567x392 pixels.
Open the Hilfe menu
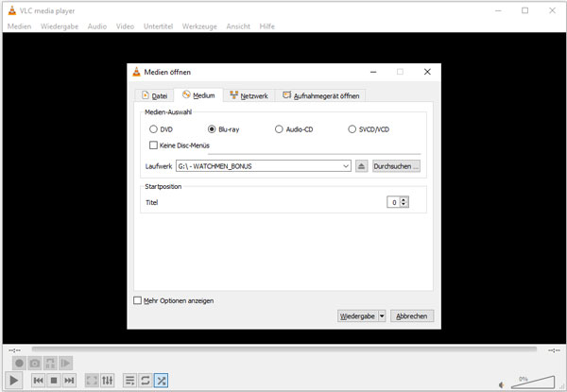266,26
